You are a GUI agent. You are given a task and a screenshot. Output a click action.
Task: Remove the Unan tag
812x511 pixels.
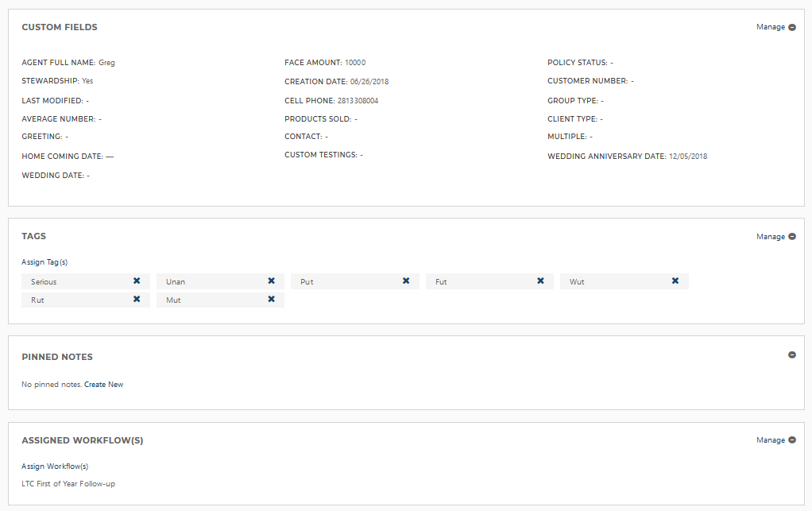point(272,281)
